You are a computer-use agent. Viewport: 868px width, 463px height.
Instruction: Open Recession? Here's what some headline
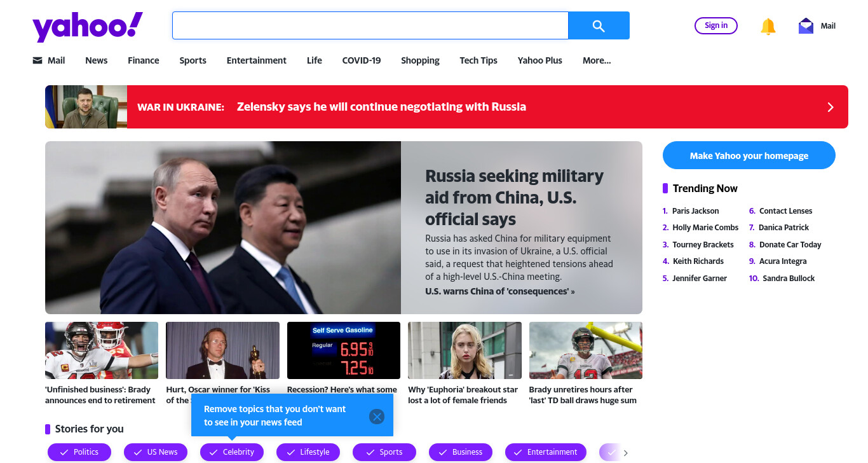pos(342,389)
